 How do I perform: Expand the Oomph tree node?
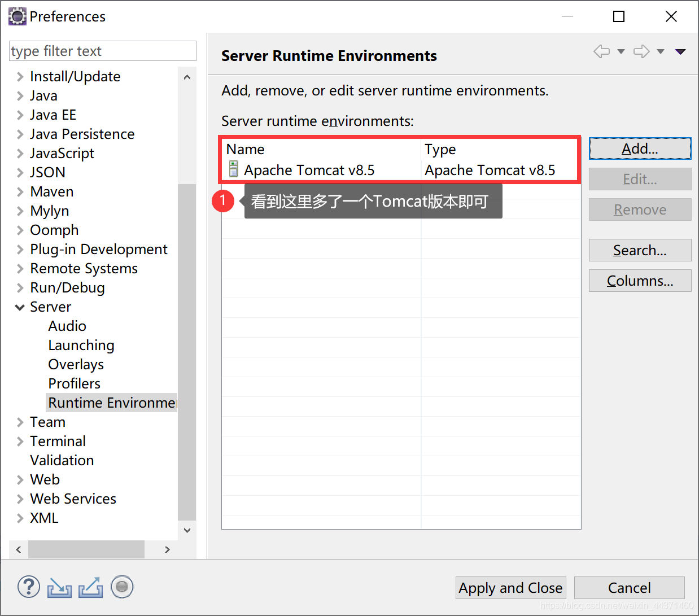coord(20,230)
